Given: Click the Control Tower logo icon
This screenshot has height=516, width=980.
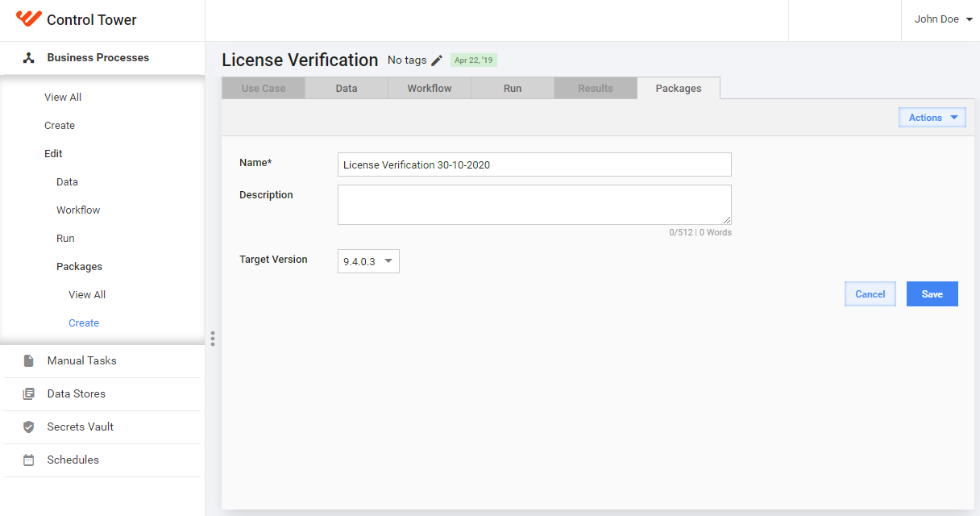Looking at the screenshot, I should click(x=28, y=19).
